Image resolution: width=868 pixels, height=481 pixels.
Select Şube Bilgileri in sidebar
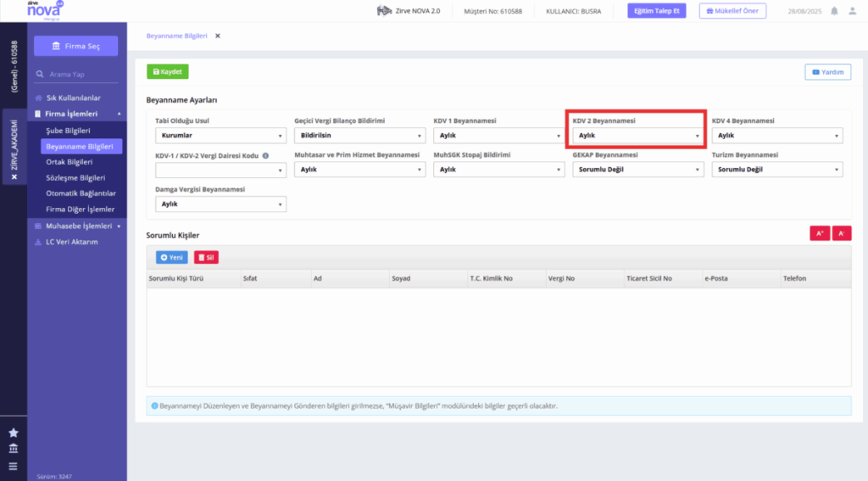pyautogui.click(x=68, y=131)
